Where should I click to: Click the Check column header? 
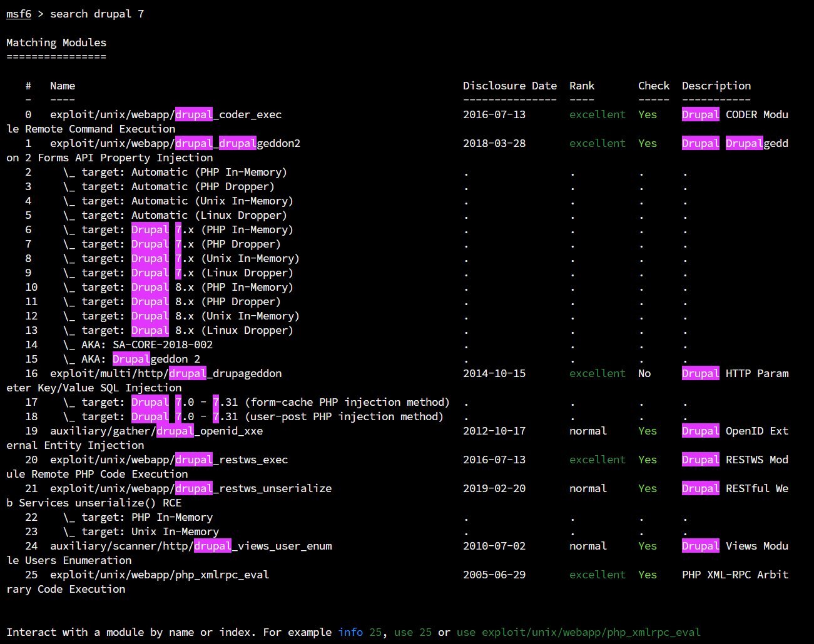click(653, 86)
